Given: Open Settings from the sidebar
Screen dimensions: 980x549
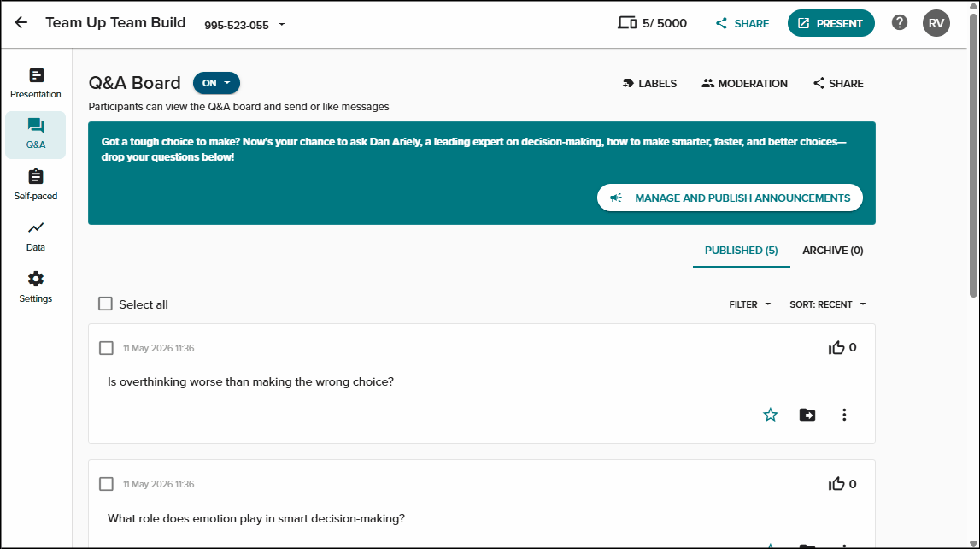Looking at the screenshot, I should 36,287.
